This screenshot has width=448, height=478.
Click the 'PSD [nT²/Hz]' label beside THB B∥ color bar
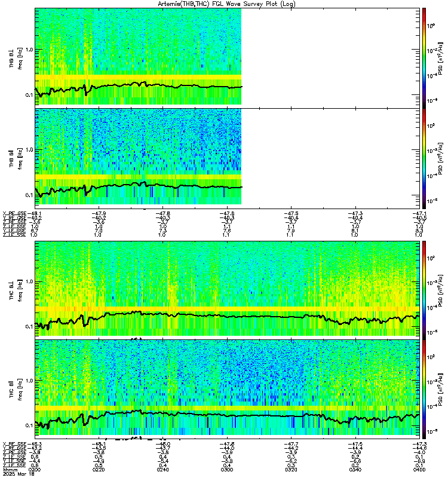[x=441, y=158]
